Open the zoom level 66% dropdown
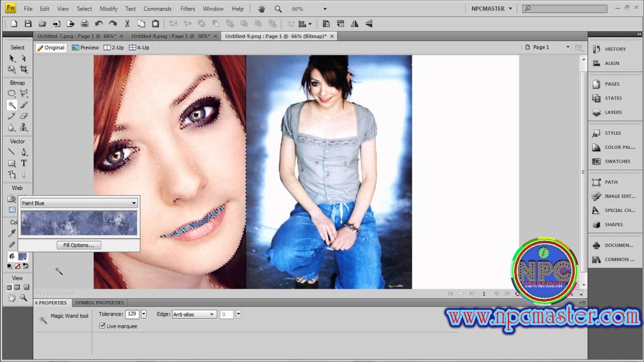The width and height of the screenshot is (644, 362). tap(325, 9)
